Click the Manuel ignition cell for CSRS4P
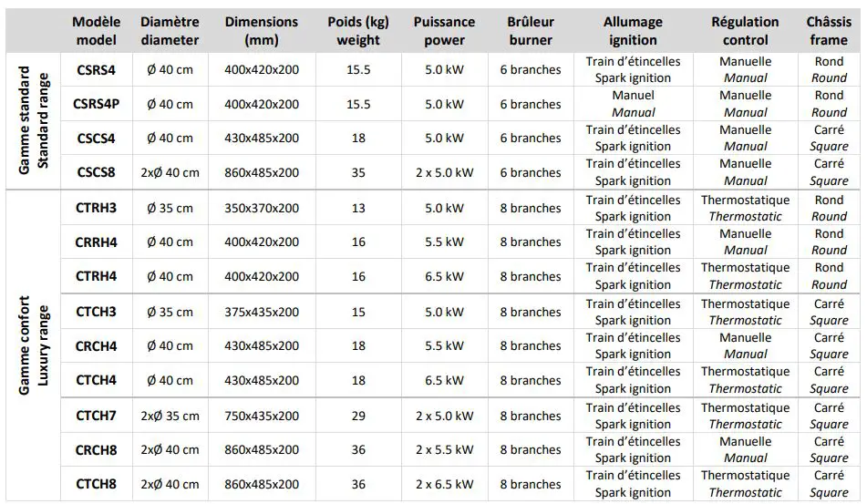Screen dimensions: 867x504 [x=633, y=104]
